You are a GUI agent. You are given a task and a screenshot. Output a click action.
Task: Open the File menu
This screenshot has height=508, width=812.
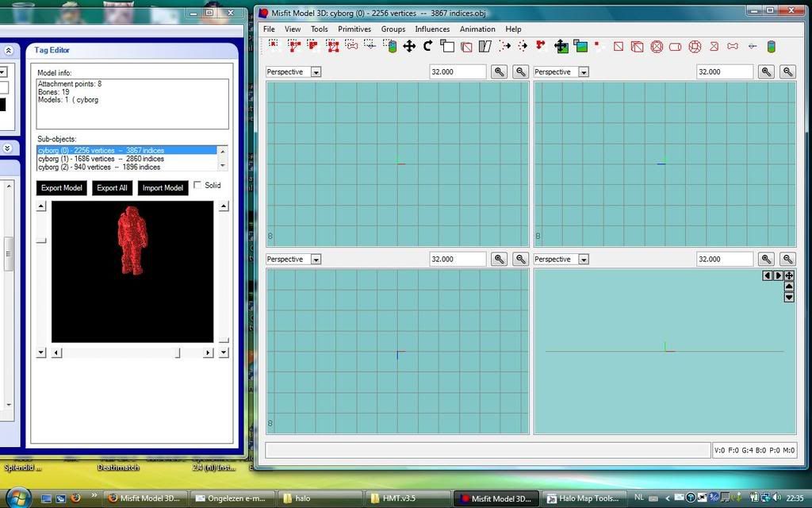(x=270, y=29)
